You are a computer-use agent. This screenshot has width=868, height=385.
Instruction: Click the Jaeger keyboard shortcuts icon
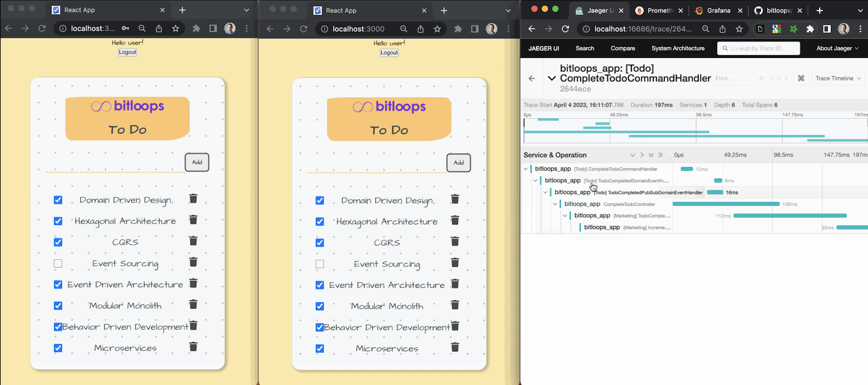(x=801, y=78)
